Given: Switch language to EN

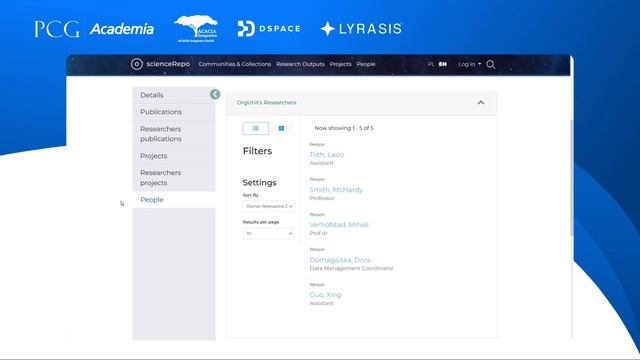Looking at the screenshot, I should tap(442, 64).
